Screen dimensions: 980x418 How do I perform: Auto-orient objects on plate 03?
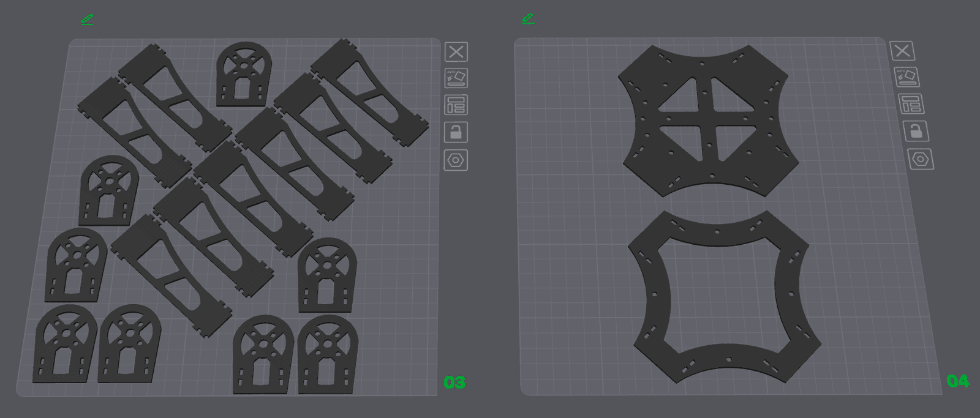point(456,78)
